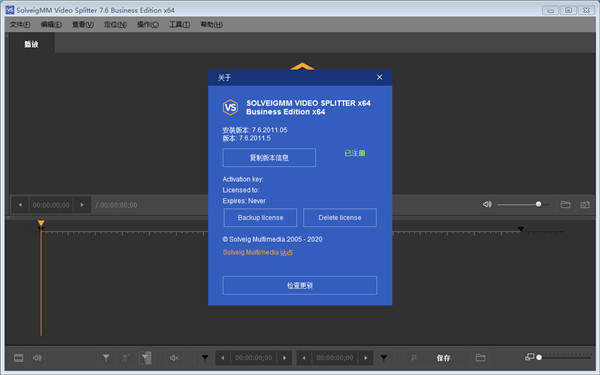
Task: Click the VS logo in the about dialog
Action: point(230,108)
